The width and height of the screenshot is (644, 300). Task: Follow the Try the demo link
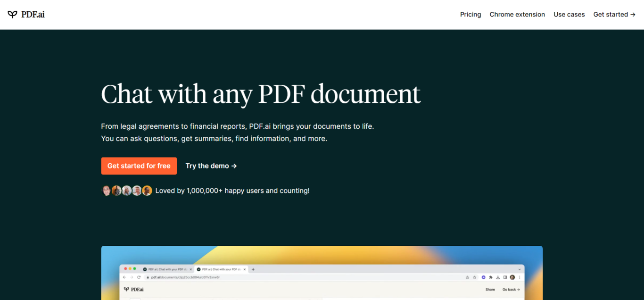click(x=211, y=166)
